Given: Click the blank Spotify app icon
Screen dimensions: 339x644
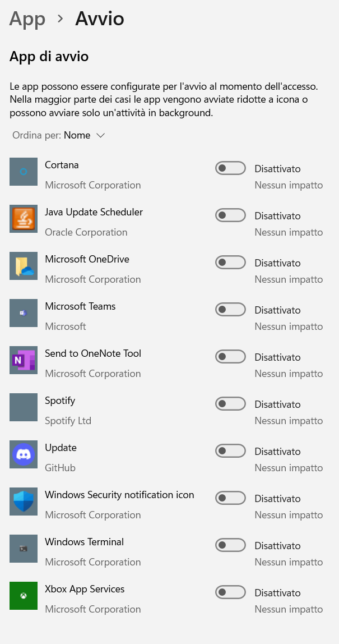Looking at the screenshot, I should click(x=24, y=407).
